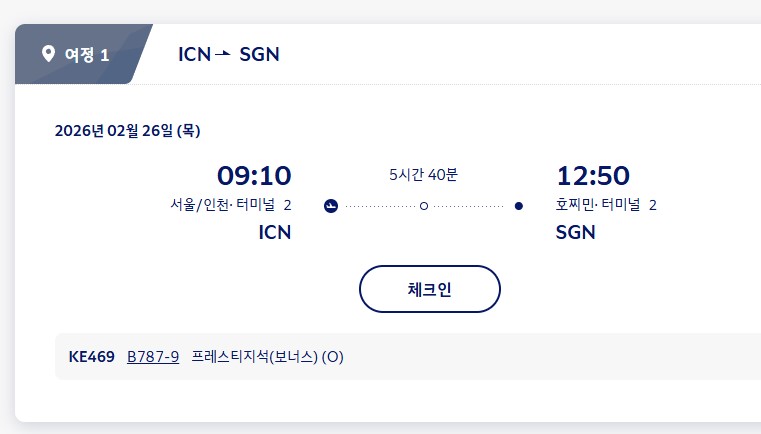Click the large ICN departure airport code
This screenshot has width=761, height=434.
(x=274, y=233)
